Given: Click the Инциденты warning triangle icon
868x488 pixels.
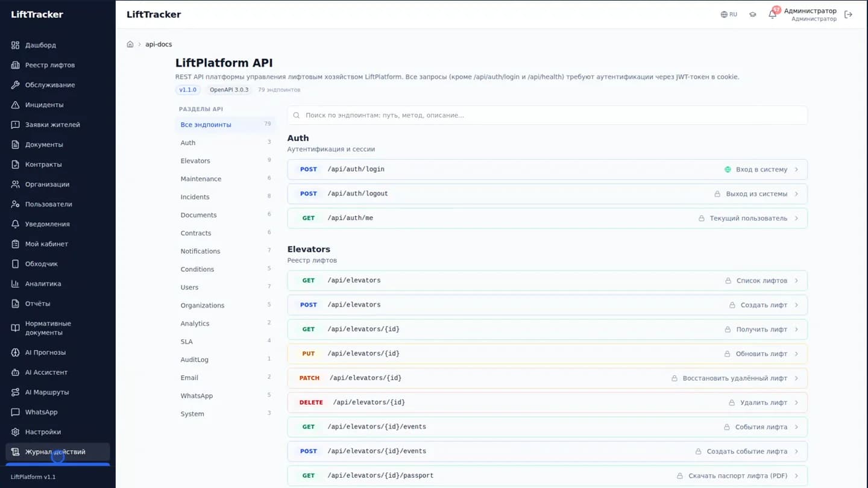Looking at the screenshot, I should pos(16,105).
